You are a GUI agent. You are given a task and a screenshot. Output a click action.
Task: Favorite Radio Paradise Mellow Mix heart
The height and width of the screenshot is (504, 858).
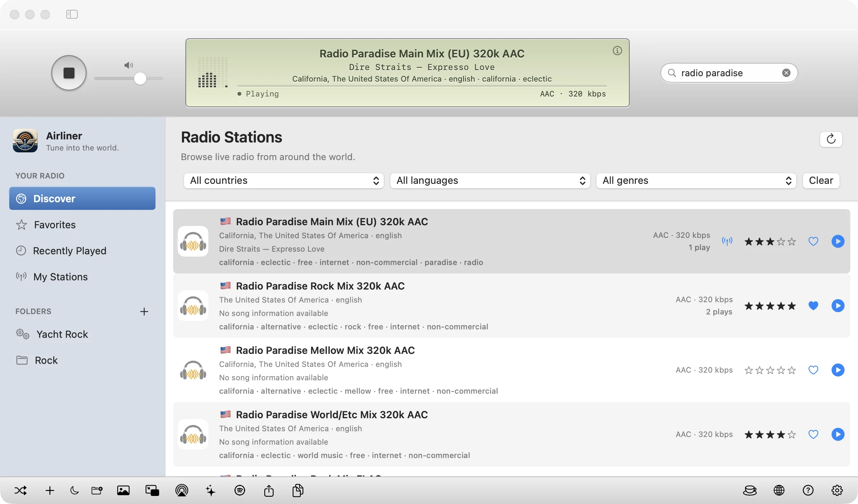813,370
